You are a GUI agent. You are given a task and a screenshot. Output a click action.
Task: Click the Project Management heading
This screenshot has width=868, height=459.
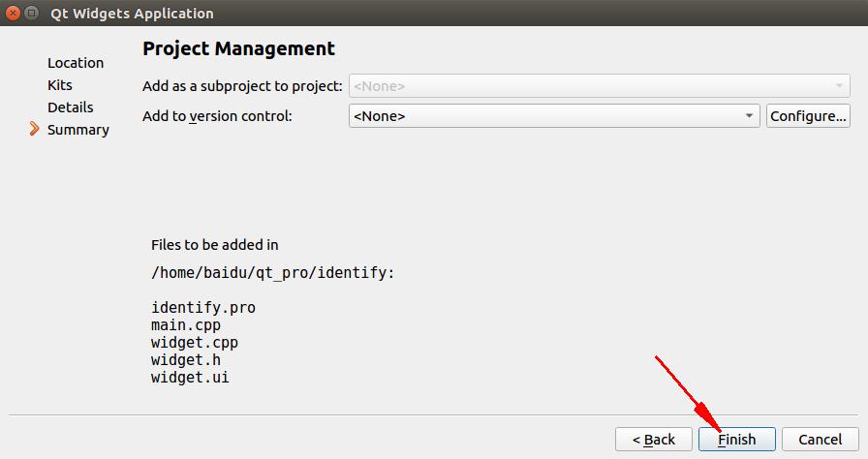pyautogui.click(x=238, y=48)
